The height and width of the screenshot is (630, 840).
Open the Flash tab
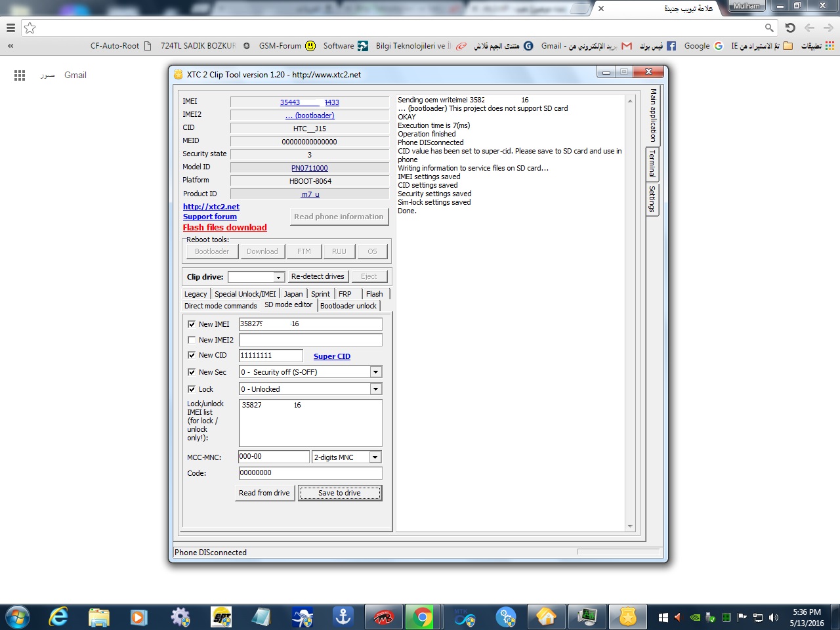click(375, 294)
